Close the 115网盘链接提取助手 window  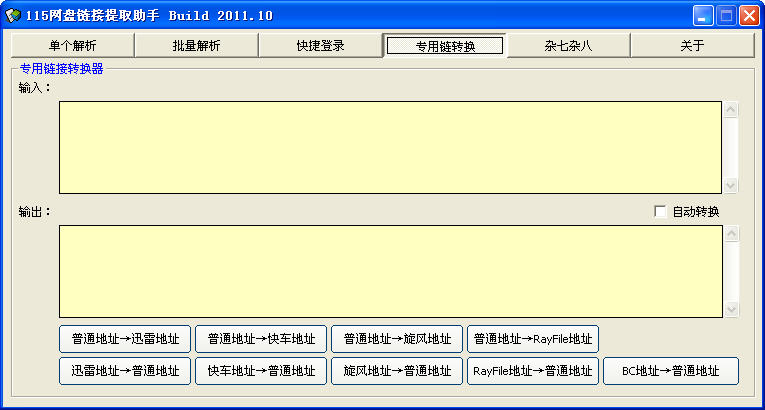point(749,16)
